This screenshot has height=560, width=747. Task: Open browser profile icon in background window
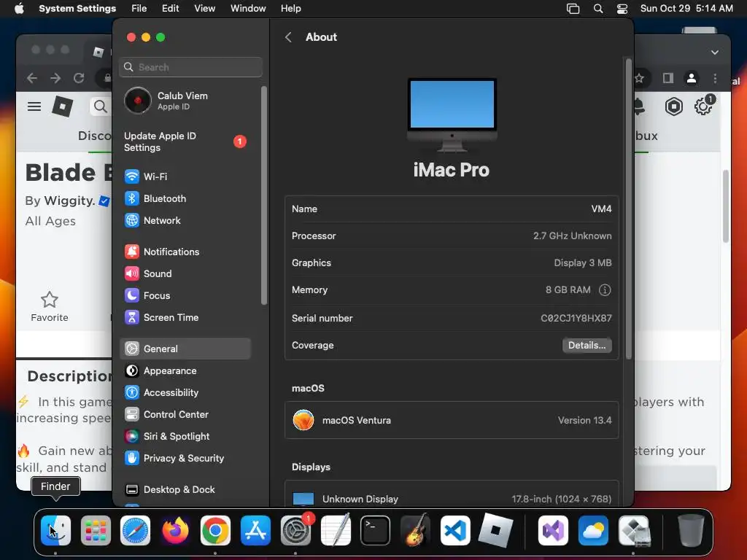pyautogui.click(x=692, y=78)
